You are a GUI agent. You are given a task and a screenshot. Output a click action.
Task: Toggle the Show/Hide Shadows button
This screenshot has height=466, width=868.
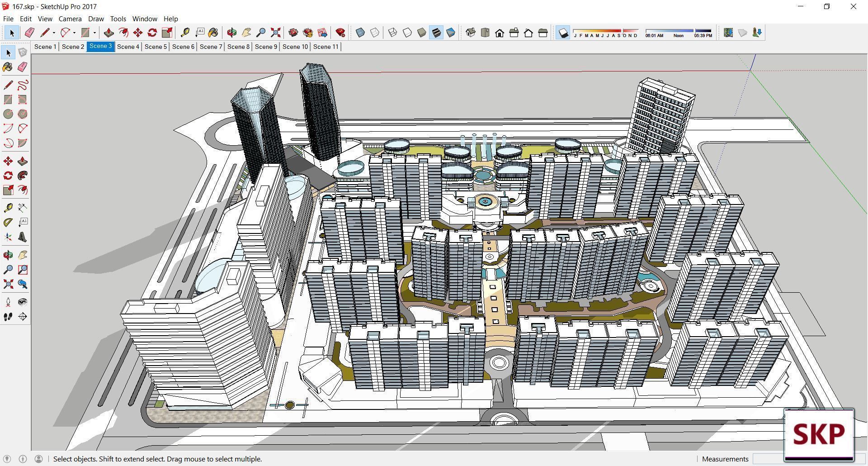coord(563,33)
